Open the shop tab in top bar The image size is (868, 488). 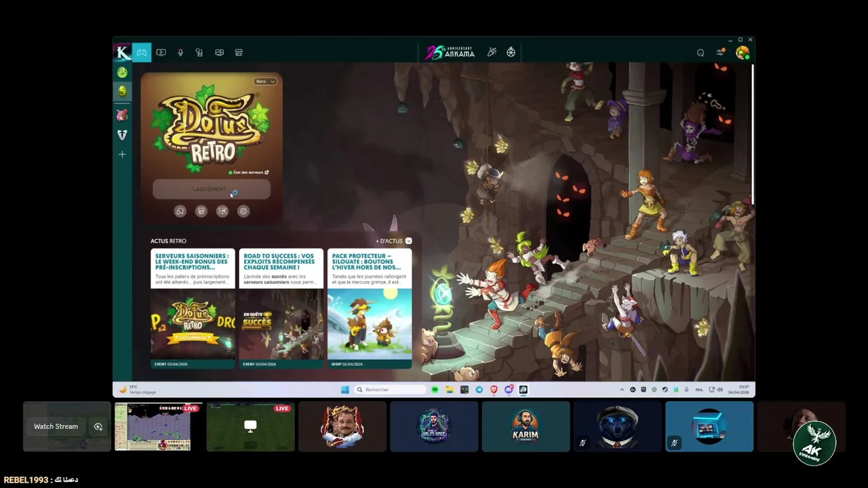point(239,52)
